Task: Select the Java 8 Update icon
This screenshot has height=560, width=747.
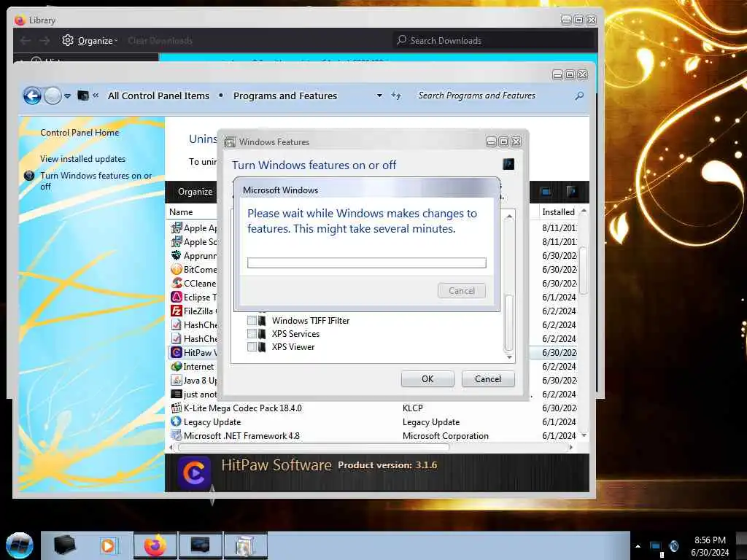Action: (177, 380)
